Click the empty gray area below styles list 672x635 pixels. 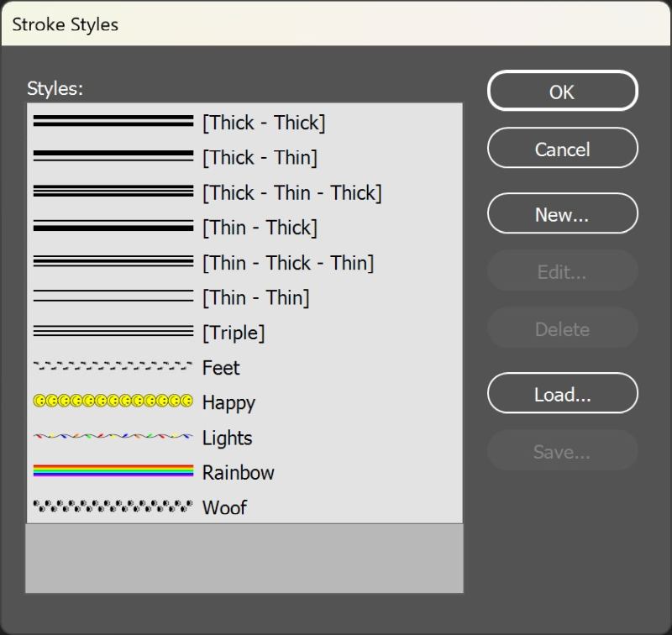click(x=244, y=559)
